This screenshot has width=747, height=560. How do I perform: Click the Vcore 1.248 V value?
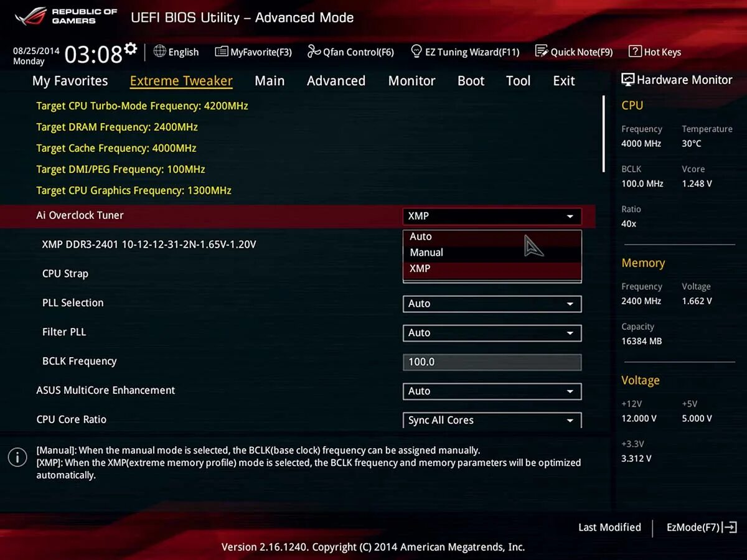(697, 184)
